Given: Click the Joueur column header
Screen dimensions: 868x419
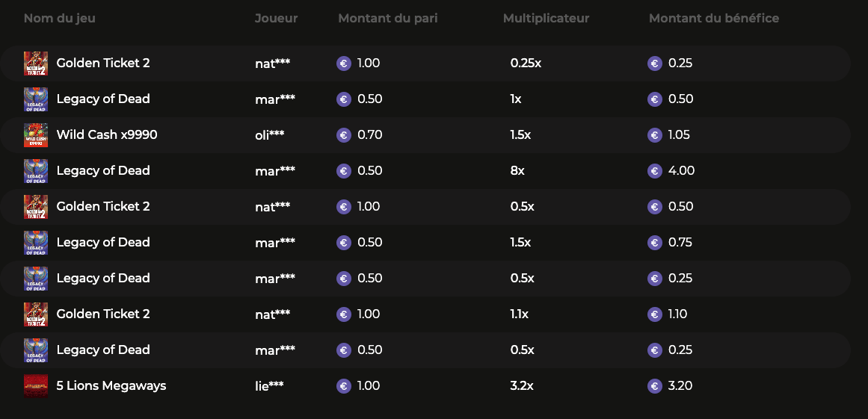Looking at the screenshot, I should (x=276, y=18).
